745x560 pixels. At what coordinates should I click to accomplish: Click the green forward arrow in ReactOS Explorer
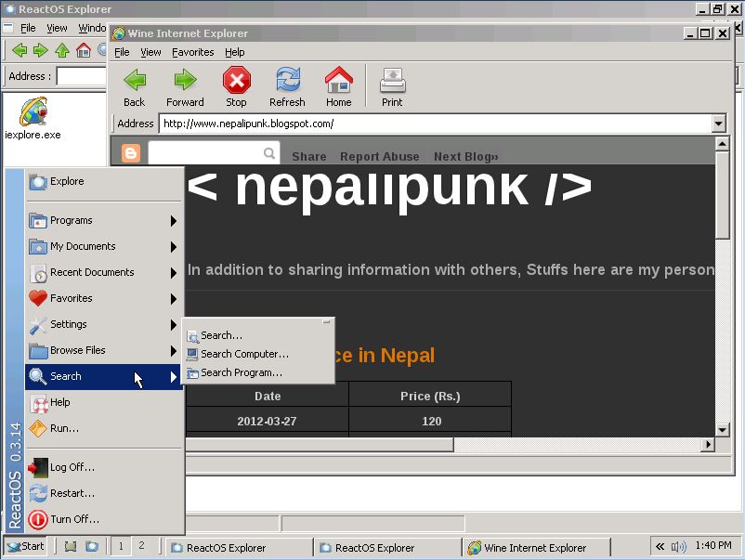40,50
